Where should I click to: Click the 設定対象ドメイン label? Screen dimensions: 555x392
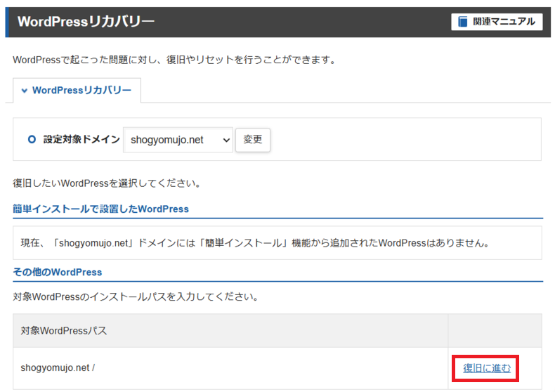pos(81,139)
